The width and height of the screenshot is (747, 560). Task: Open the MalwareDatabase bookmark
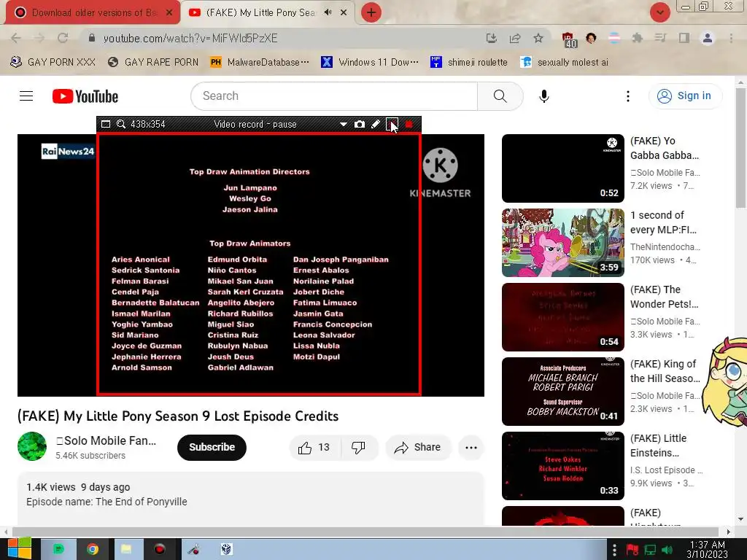click(260, 63)
